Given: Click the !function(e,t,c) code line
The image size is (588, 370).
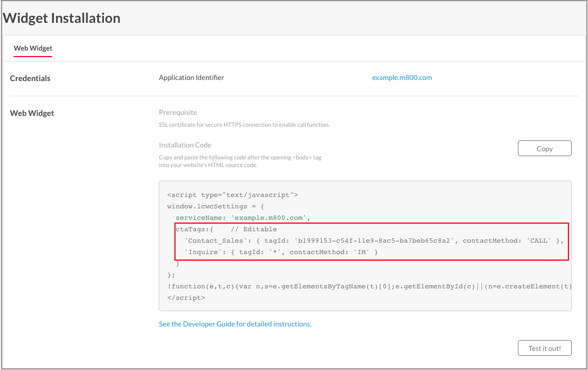Looking at the screenshot, I should 370,286.
